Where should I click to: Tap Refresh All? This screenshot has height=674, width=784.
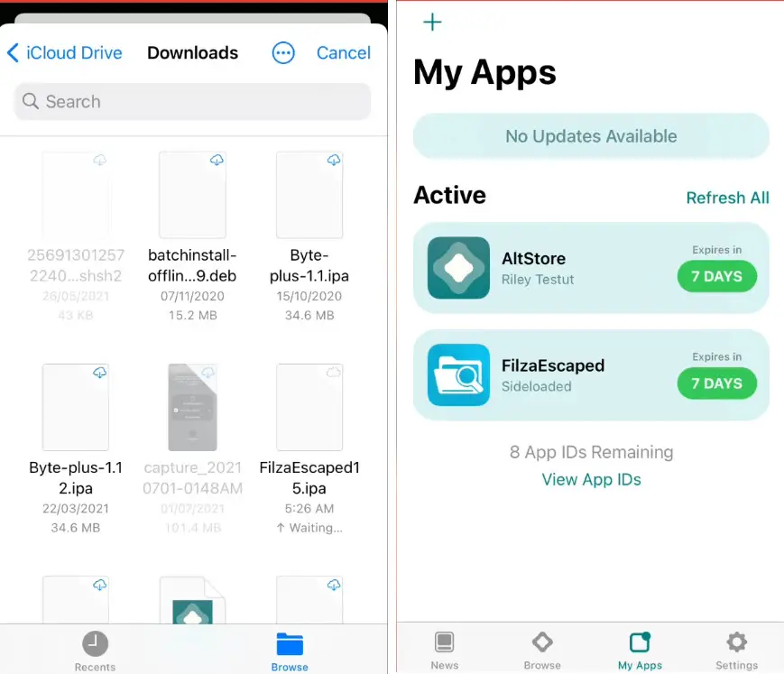tap(727, 198)
